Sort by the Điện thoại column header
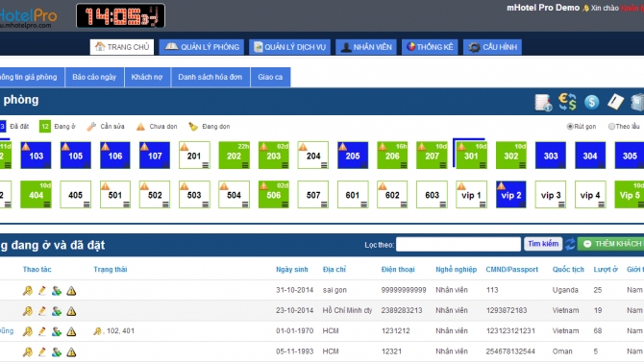Image resolution: width=644 pixels, height=362 pixels. (398, 269)
